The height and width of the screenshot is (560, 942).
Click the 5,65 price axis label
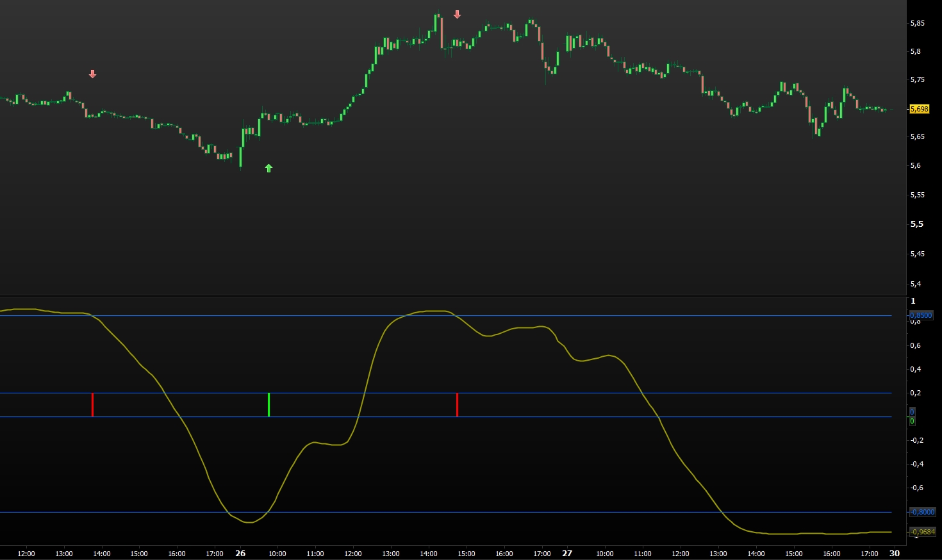[918, 136]
